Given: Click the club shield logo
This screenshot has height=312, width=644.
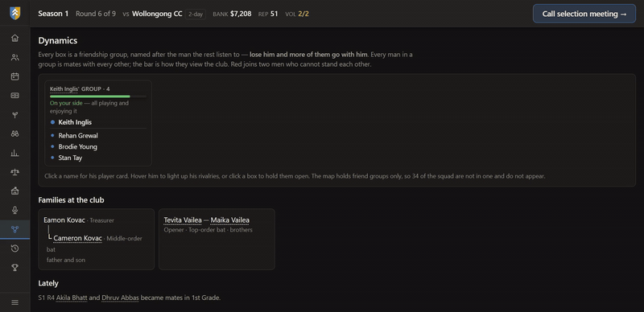Looking at the screenshot, I should tap(14, 14).
